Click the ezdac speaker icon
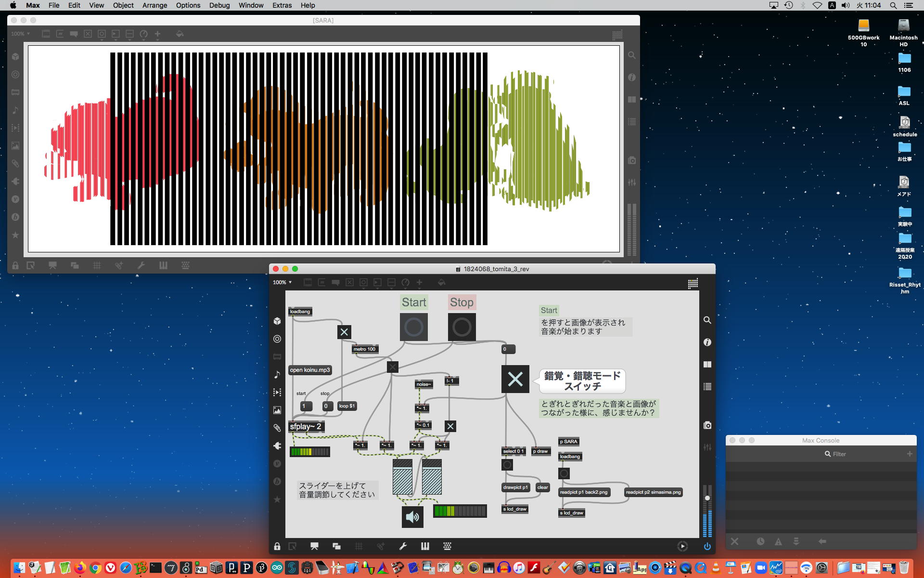Image resolution: width=924 pixels, height=578 pixels. click(x=412, y=517)
